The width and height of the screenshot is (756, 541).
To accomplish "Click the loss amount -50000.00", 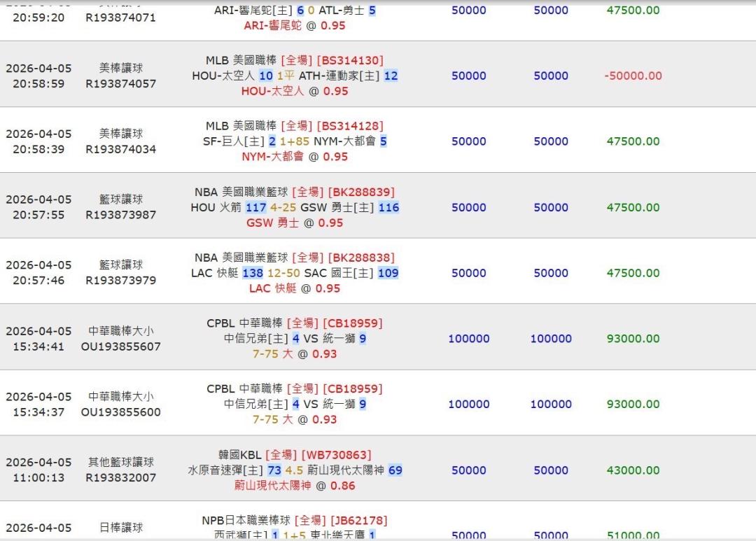I will tap(633, 76).
